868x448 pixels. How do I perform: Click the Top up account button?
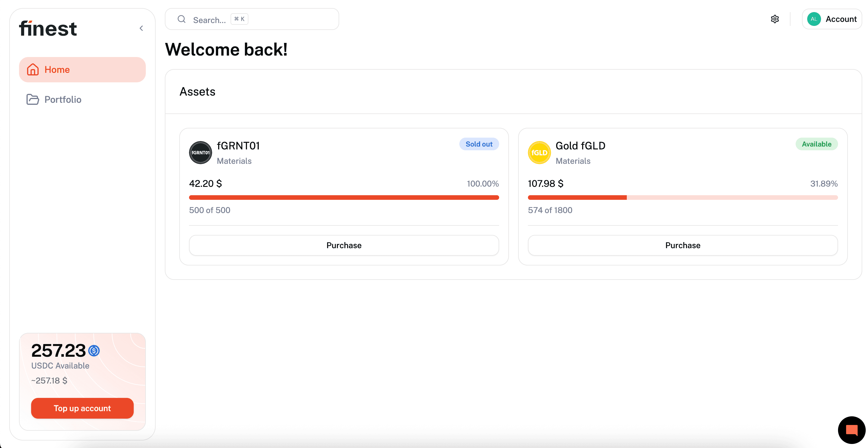coord(82,408)
